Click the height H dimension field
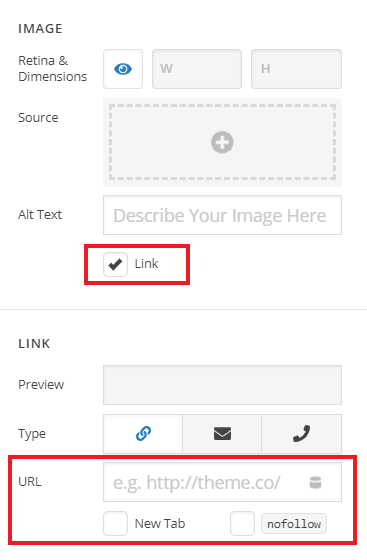367x560 pixels. [296, 69]
